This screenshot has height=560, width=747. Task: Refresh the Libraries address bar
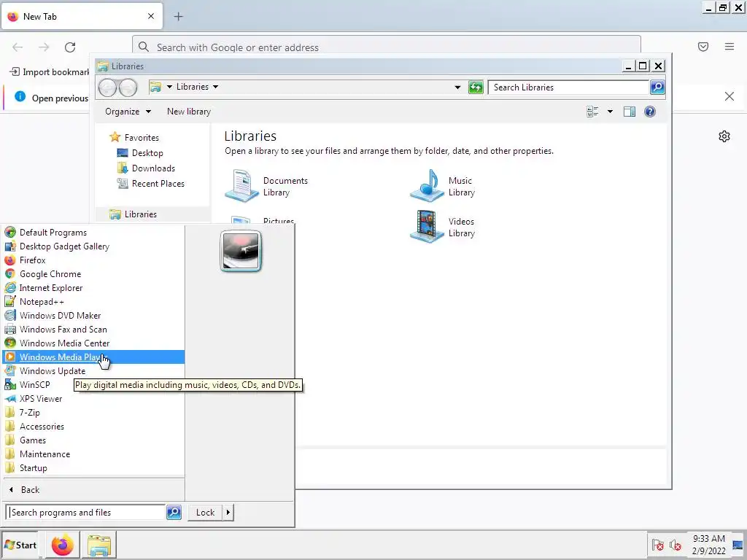pyautogui.click(x=476, y=87)
